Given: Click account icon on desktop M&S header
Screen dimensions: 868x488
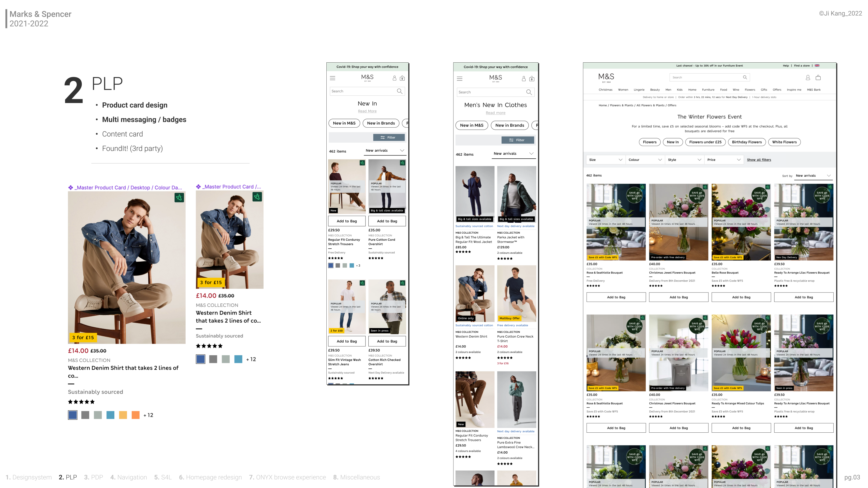Looking at the screenshot, I should [x=808, y=77].
